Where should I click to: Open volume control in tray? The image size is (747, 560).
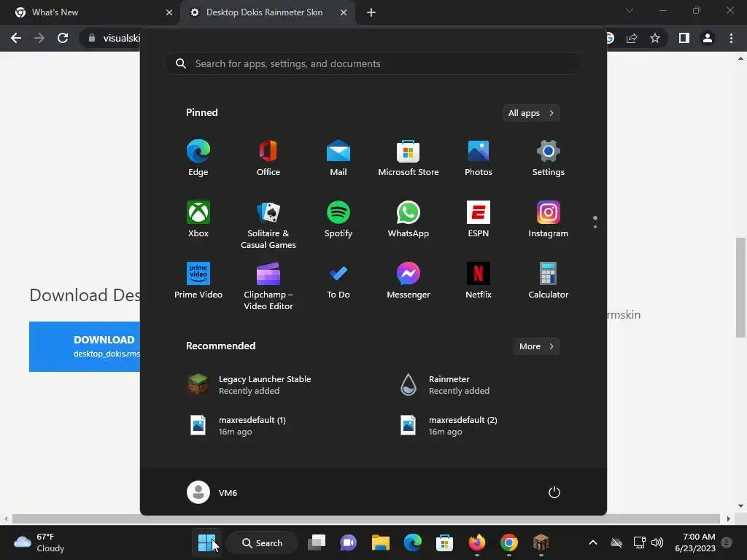(657, 542)
